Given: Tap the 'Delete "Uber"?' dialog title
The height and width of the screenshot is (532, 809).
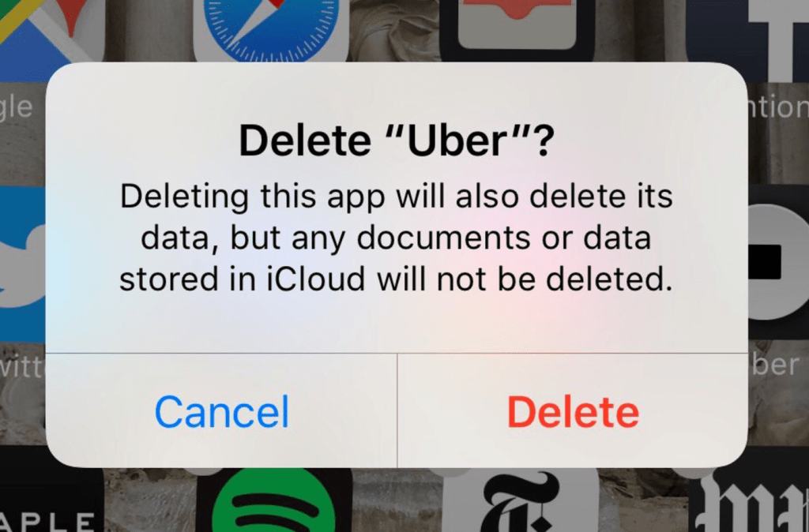Looking at the screenshot, I should point(397,140).
